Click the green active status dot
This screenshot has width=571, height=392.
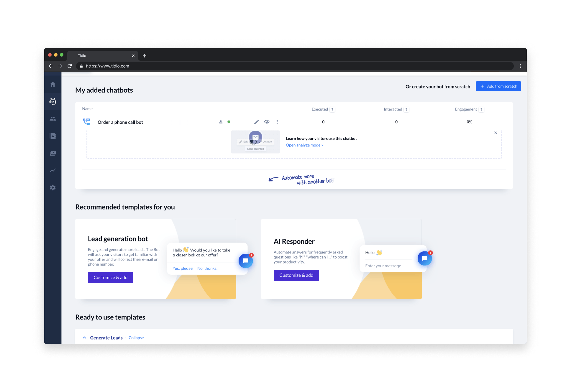pos(229,122)
